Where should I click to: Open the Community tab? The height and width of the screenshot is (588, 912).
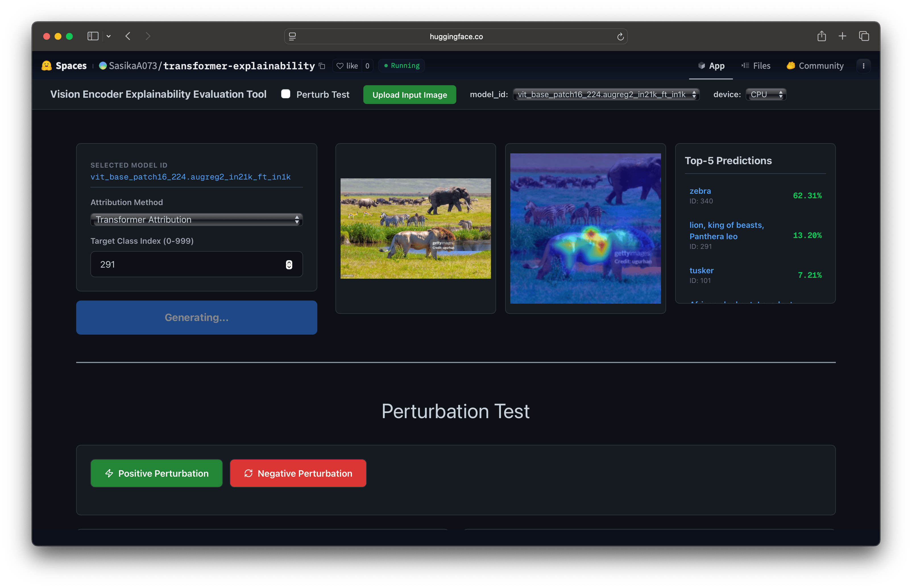point(815,65)
